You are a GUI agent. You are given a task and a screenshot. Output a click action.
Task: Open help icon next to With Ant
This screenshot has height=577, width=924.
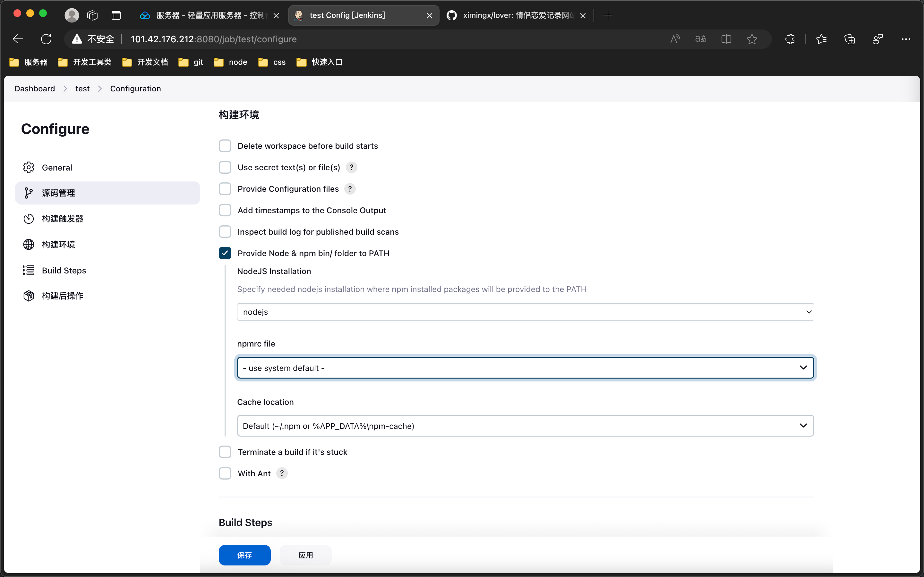282,473
